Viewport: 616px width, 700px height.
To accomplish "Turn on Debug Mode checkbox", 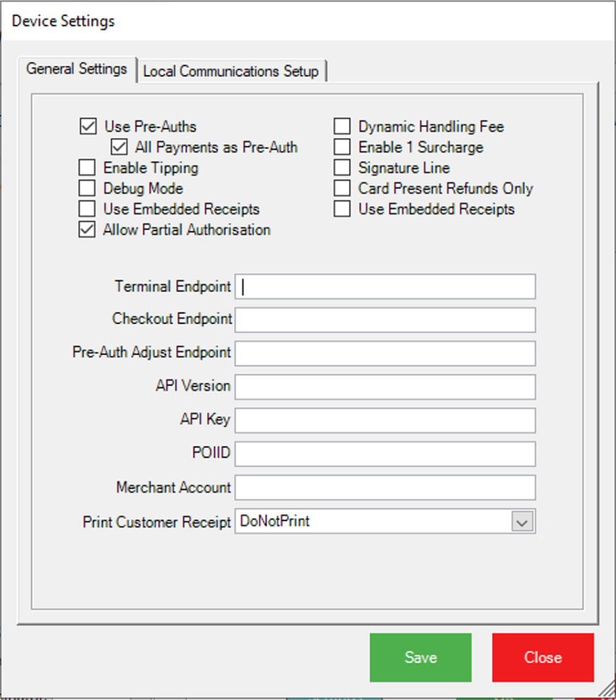I will coord(87,188).
